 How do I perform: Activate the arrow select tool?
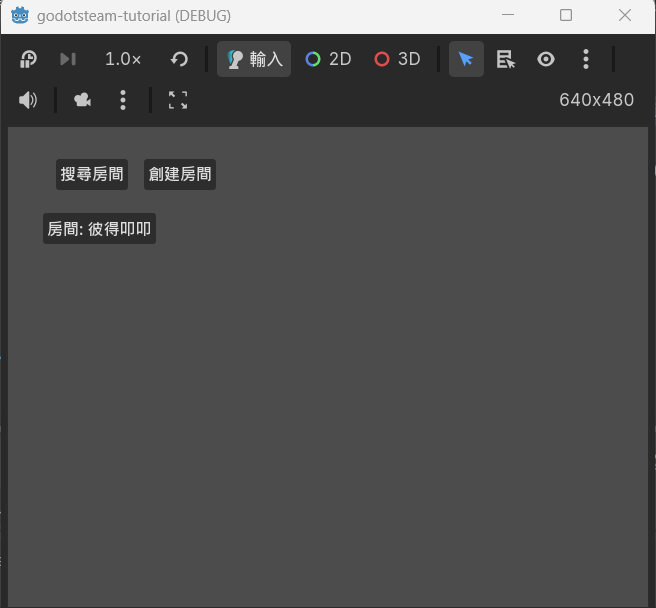[466, 59]
